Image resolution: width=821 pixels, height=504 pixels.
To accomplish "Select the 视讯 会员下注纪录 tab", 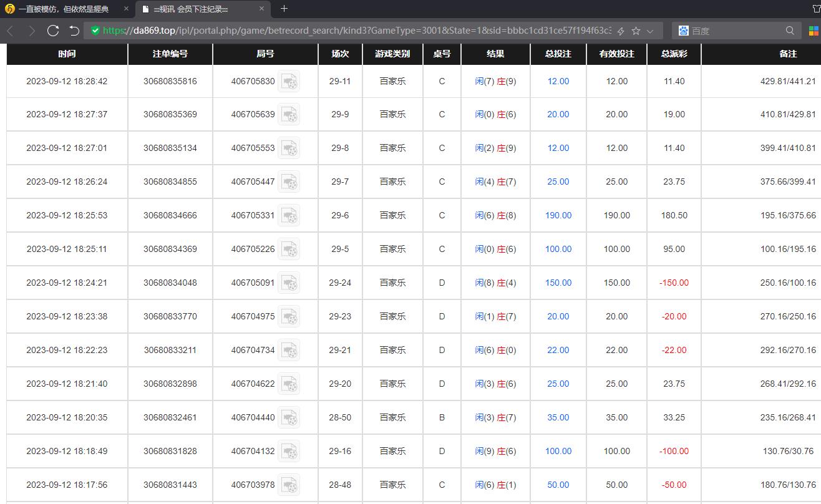I will pyautogui.click(x=203, y=9).
